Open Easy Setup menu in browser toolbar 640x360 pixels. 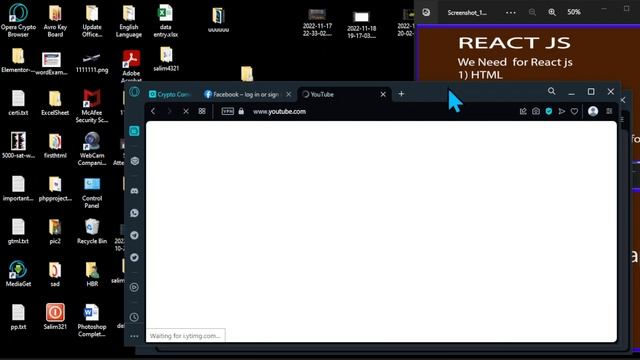pos(609,111)
